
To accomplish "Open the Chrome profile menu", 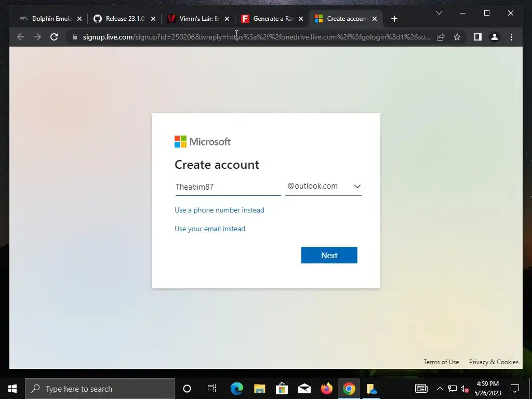I will coord(495,37).
